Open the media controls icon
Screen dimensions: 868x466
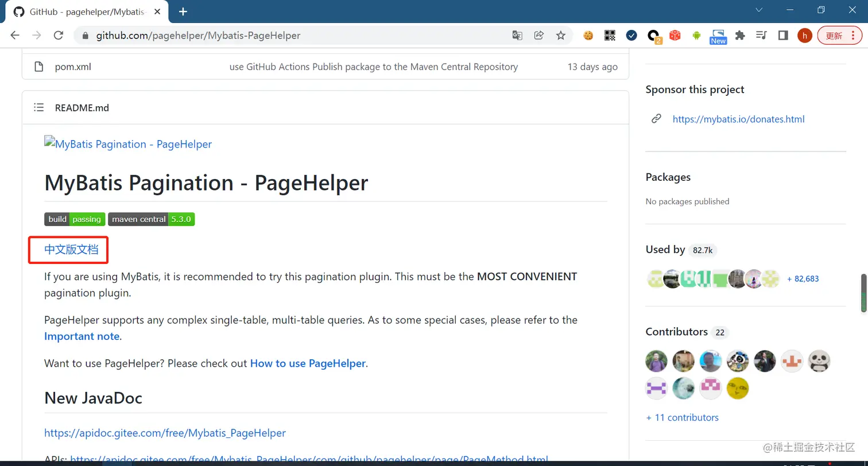(762, 36)
